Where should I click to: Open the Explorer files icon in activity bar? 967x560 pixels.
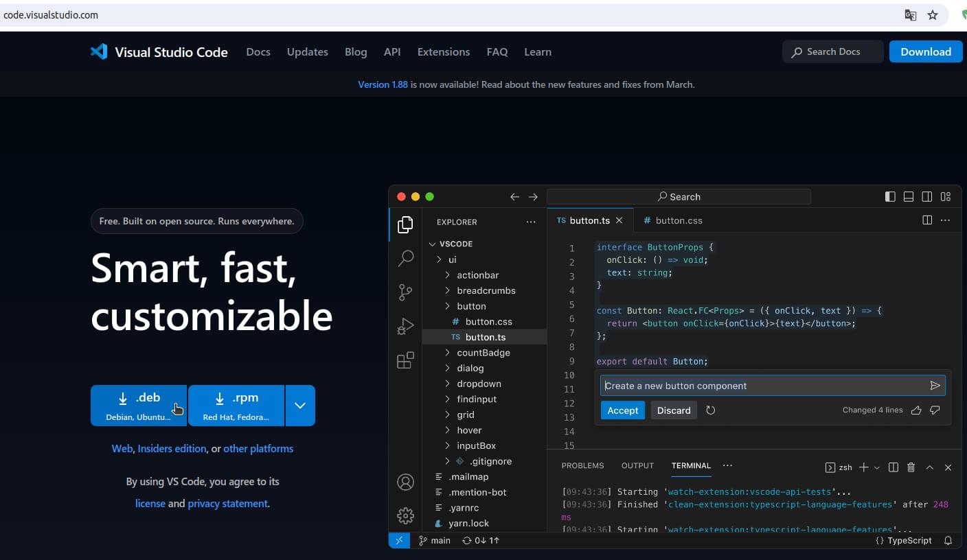pos(405,224)
